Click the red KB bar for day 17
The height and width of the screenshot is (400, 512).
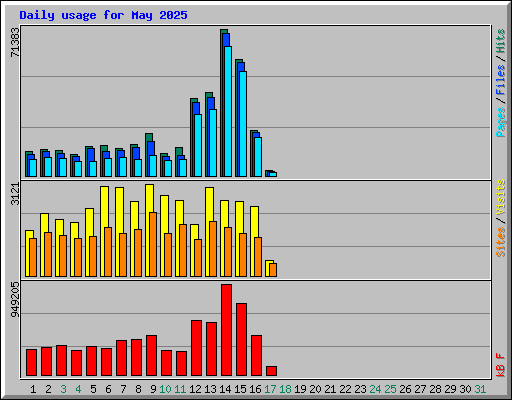tap(271, 371)
